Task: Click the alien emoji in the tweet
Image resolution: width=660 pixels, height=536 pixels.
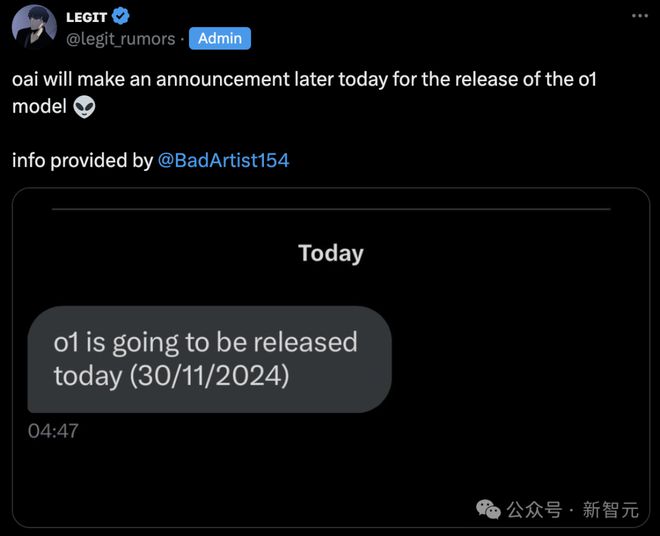Action: point(84,107)
